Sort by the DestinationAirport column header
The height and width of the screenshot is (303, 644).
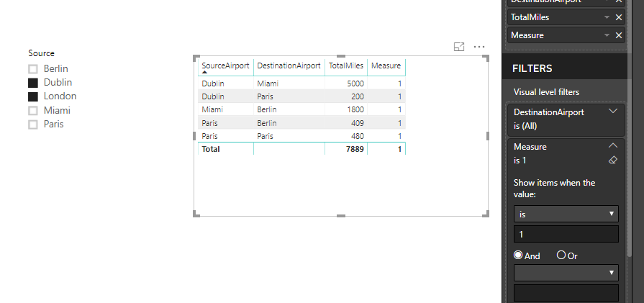[289, 65]
